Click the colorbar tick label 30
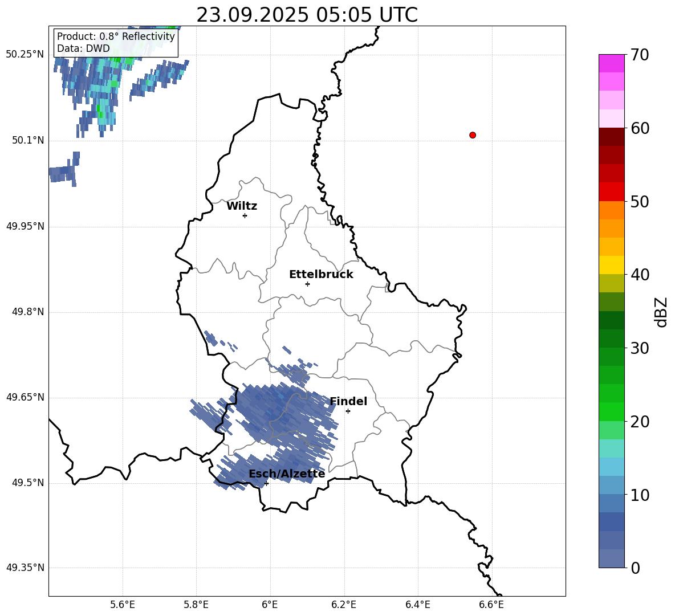 640,348
